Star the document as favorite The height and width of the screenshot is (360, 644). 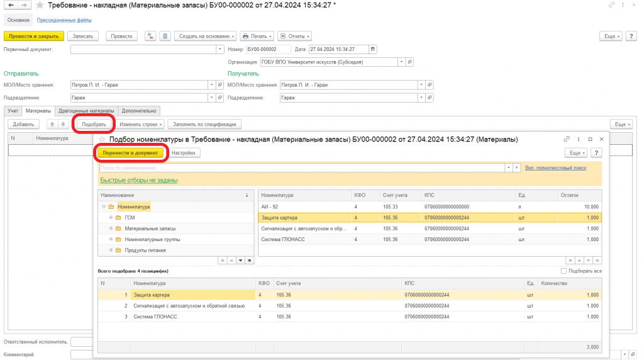[x=40, y=5]
